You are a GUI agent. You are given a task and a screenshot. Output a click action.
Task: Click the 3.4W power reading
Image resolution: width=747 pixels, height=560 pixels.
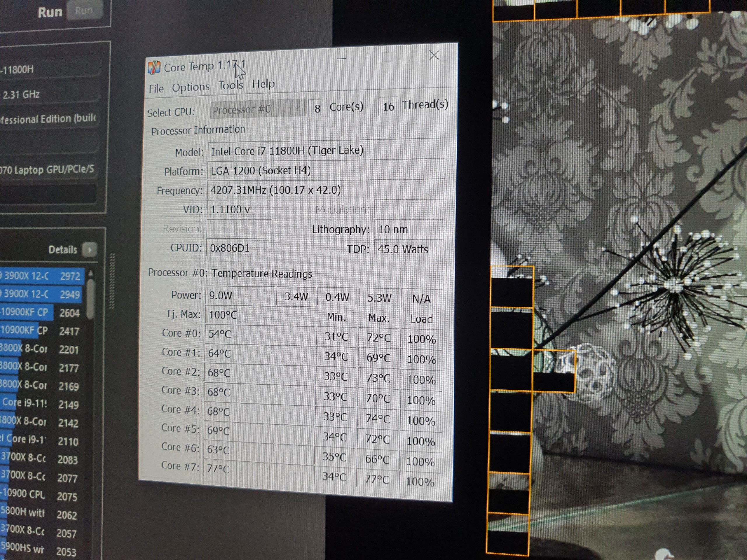point(296,297)
